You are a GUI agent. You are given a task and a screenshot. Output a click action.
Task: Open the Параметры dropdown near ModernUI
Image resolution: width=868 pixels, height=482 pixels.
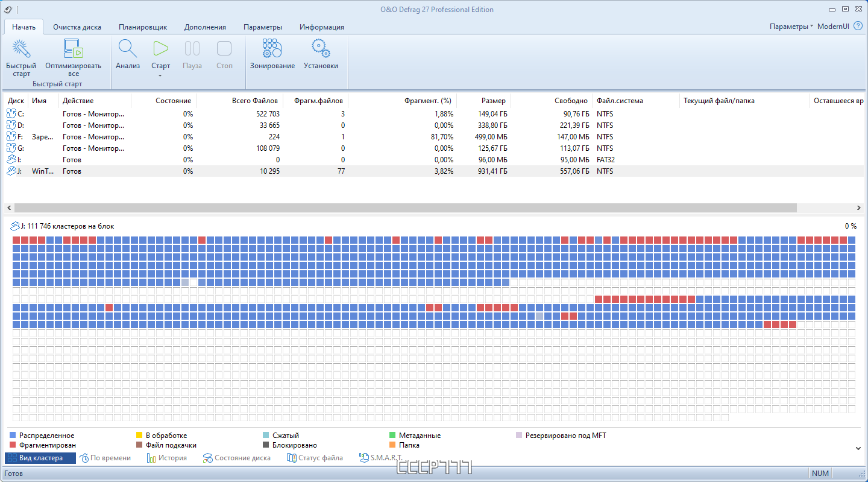[785, 26]
